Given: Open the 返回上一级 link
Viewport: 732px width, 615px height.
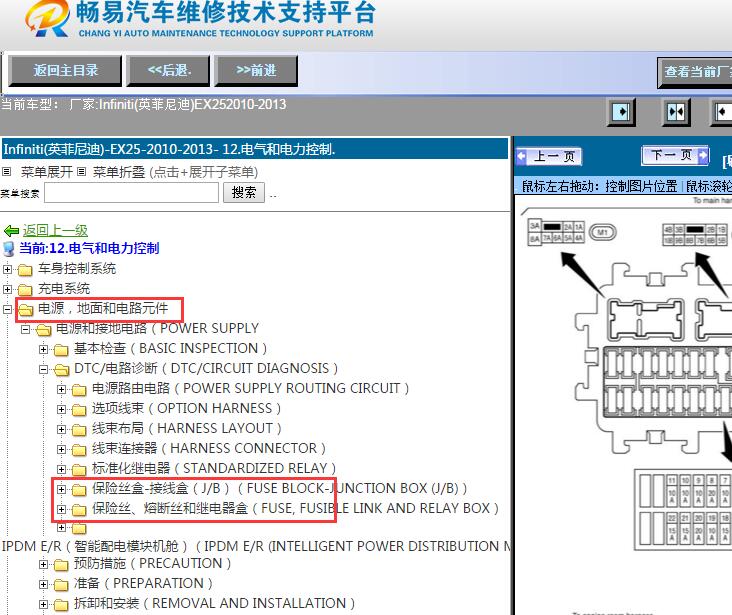Looking at the screenshot, I should [55, 230].
